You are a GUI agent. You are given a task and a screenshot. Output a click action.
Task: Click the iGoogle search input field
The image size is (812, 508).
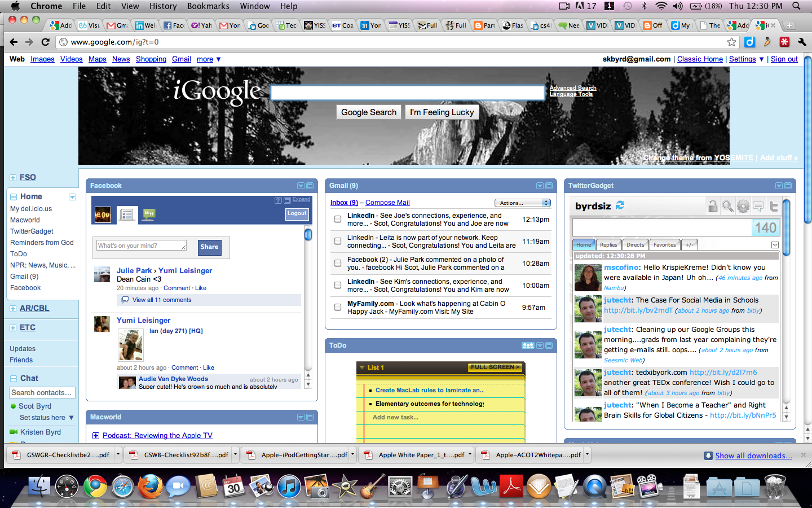coord(408,93)
